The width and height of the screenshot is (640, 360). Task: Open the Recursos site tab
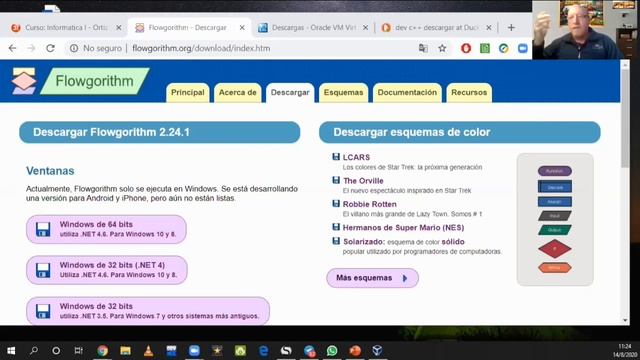point(469,93)
